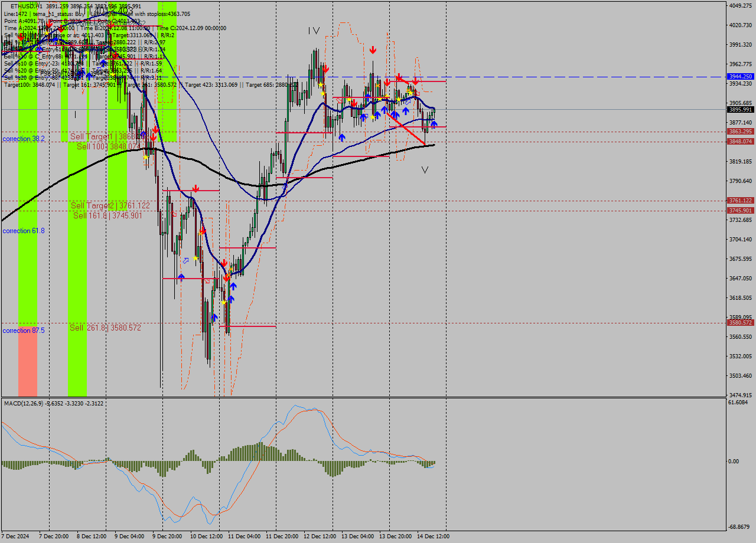
Task: Click the red 3745.901 price tag
Action: tap(741, 211)
